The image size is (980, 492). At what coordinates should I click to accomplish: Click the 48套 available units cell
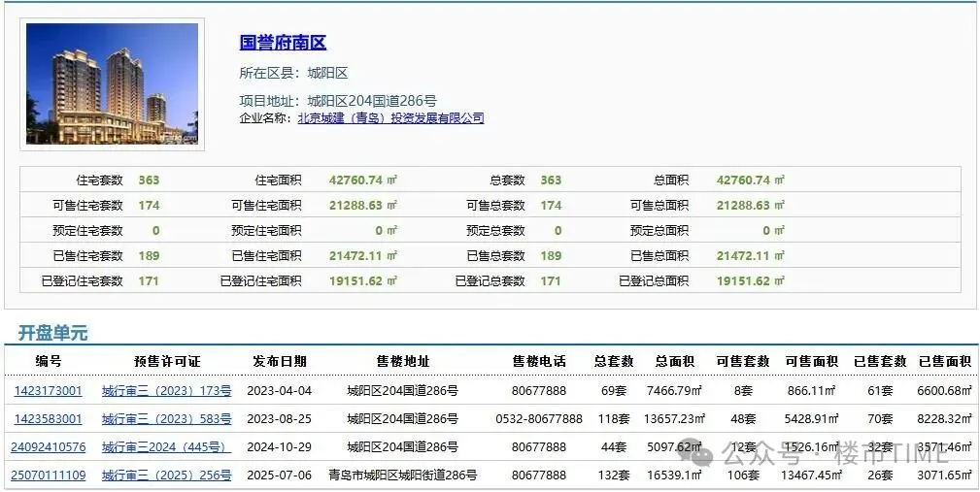742,419
